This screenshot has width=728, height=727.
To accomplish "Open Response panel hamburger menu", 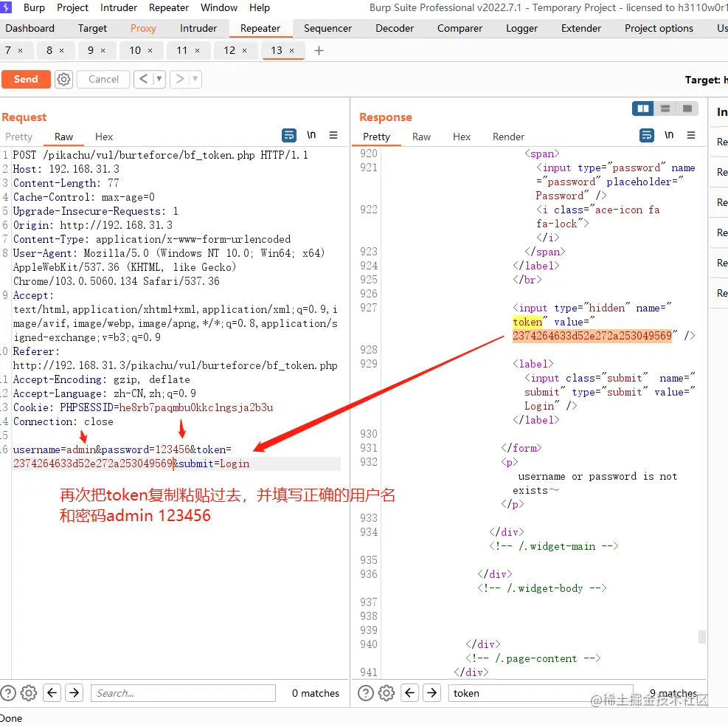I will pos(691,135).
